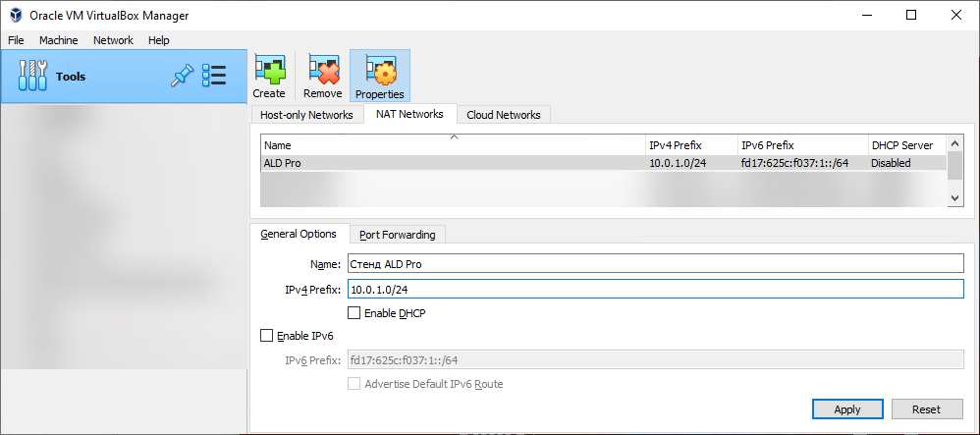Click the 10.0.1.0/24 cell in network list
This screenshot has height=435, width=980.
pos(680,163)
